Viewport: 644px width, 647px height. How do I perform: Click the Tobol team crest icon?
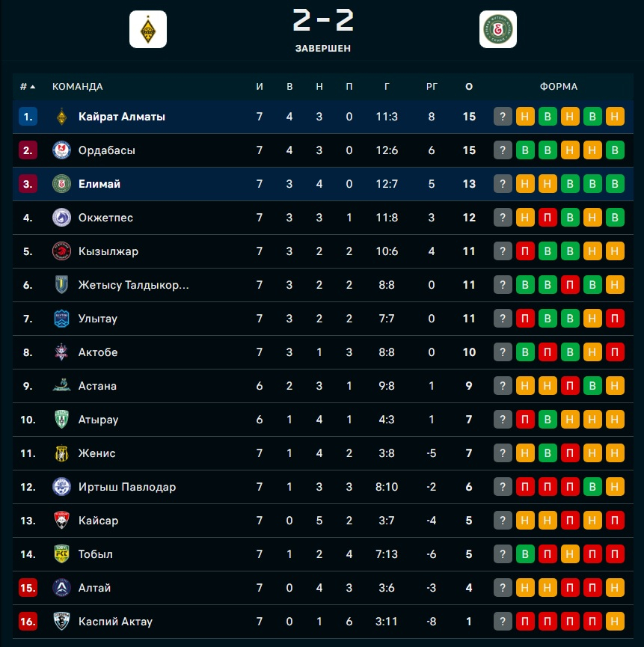point(61,554)
